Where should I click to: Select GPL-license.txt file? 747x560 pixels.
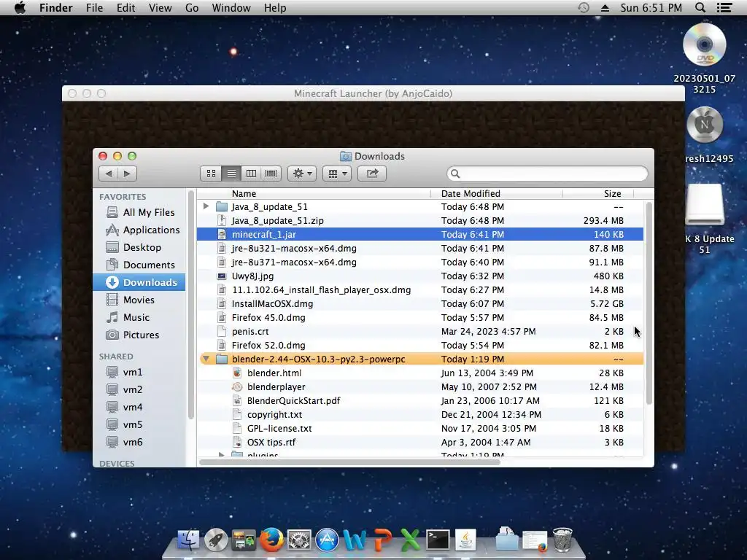[420, 428]
